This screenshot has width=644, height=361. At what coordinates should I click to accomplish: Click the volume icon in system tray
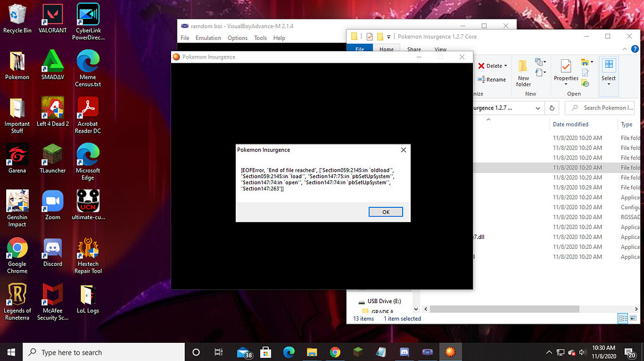[x=582, y=352]
